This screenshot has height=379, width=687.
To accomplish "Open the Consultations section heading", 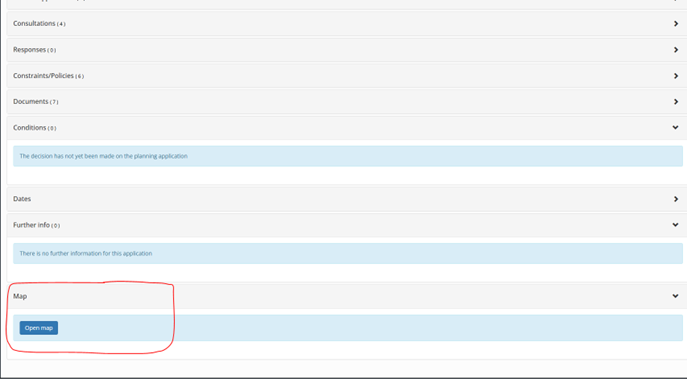I will (34, 24).
